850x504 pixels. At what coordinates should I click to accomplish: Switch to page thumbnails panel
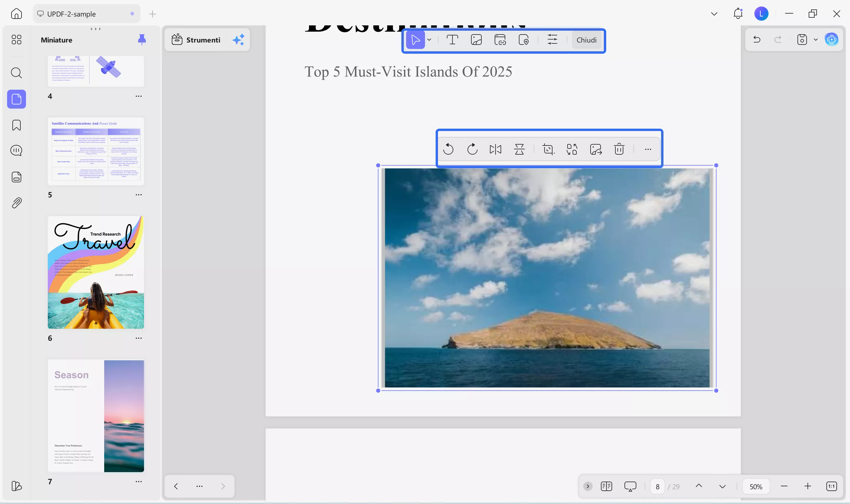coord(16,99)
